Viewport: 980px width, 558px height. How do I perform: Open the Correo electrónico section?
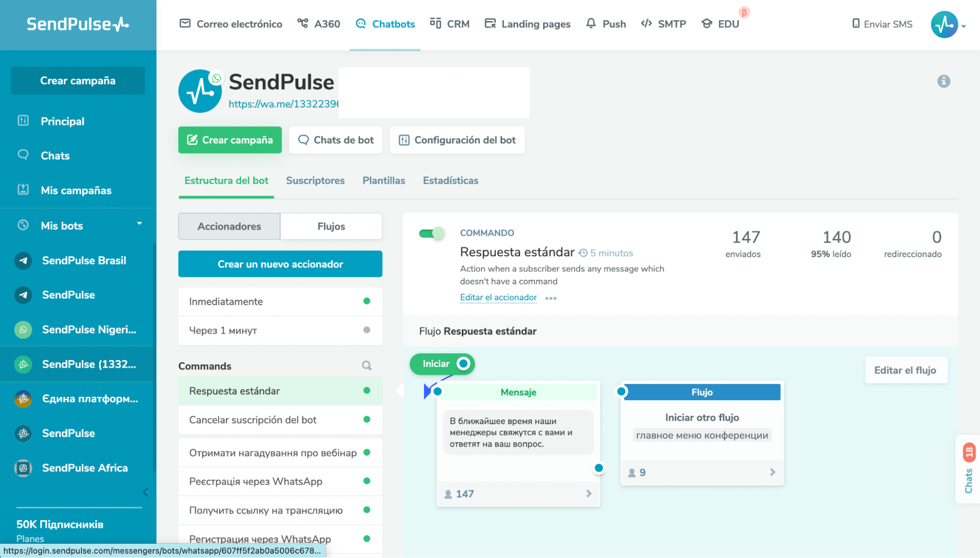pyautogui.click(x=231, y=24)
